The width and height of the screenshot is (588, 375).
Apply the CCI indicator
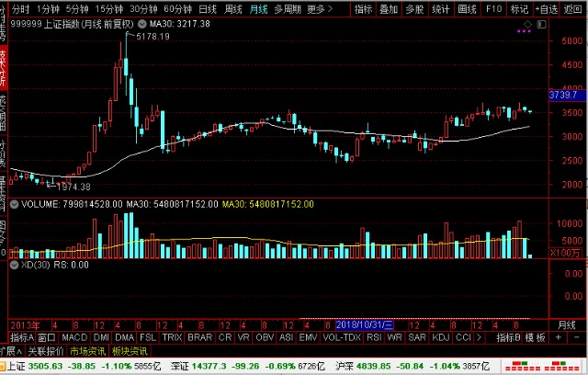click(x=463, y=338)
